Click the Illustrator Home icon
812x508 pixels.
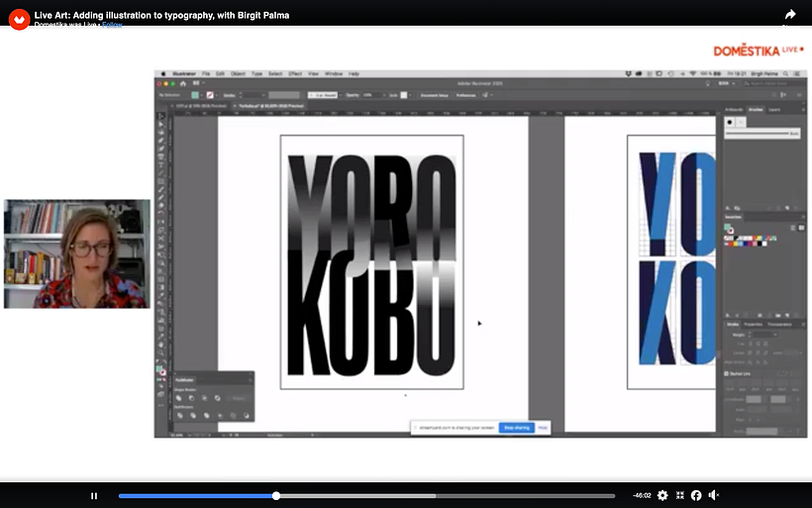tap(183, 84)
